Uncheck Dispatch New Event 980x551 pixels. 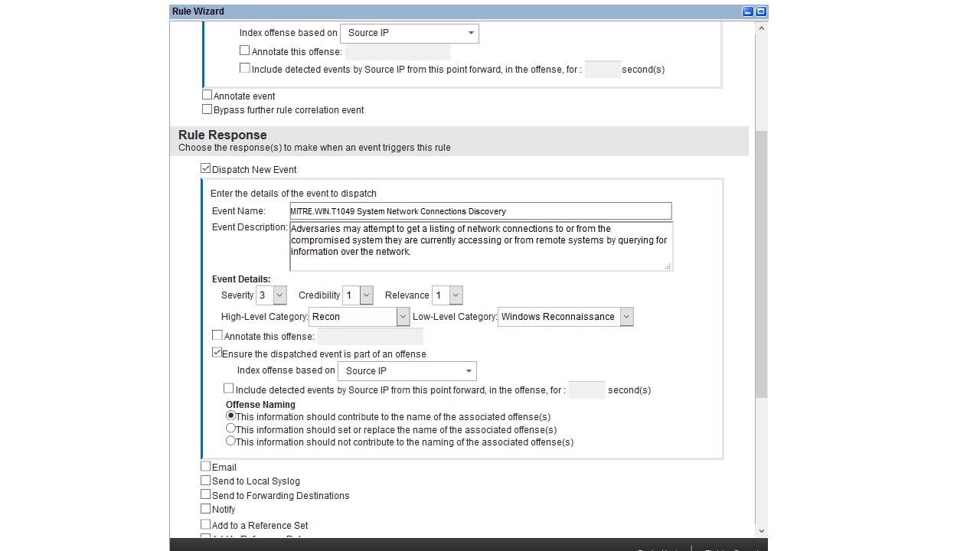click(x=205, y=168)
